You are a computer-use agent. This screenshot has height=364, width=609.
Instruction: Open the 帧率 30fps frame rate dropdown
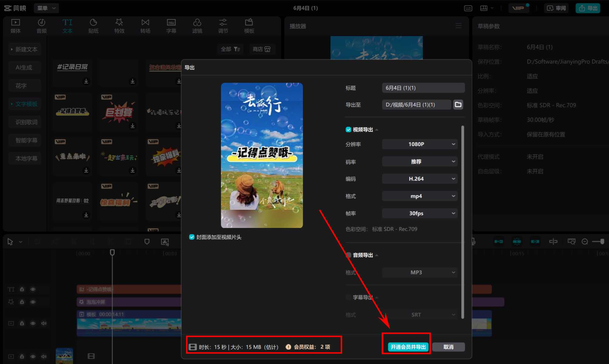[420, 213]
